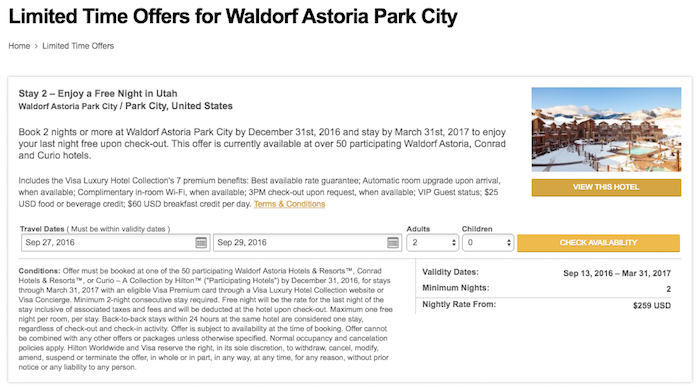Go to the Home breadcrumb
The image size is (700, 391).
click(19, 46)
